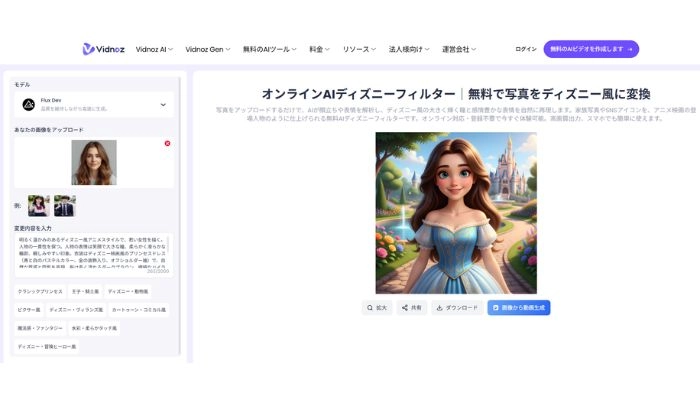Choose the カートゥーン・コミカル風 style preset

pyautogui.click(x=139, y=310)
